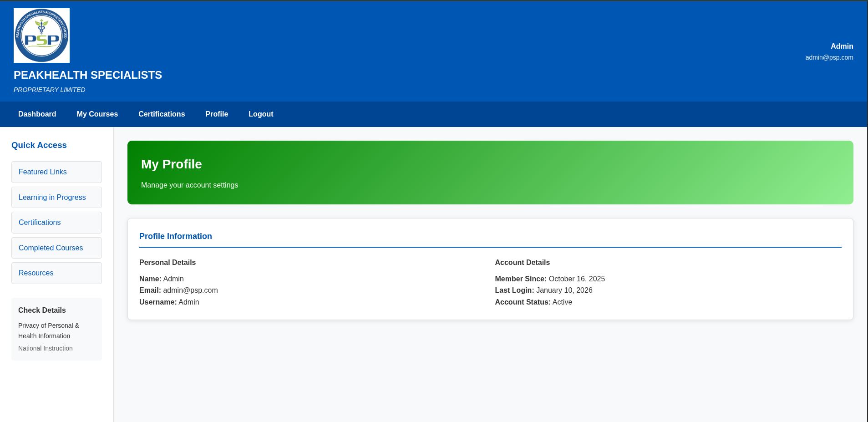Click the Profile Information section heading
868x422 pixels.
(175, 236)
